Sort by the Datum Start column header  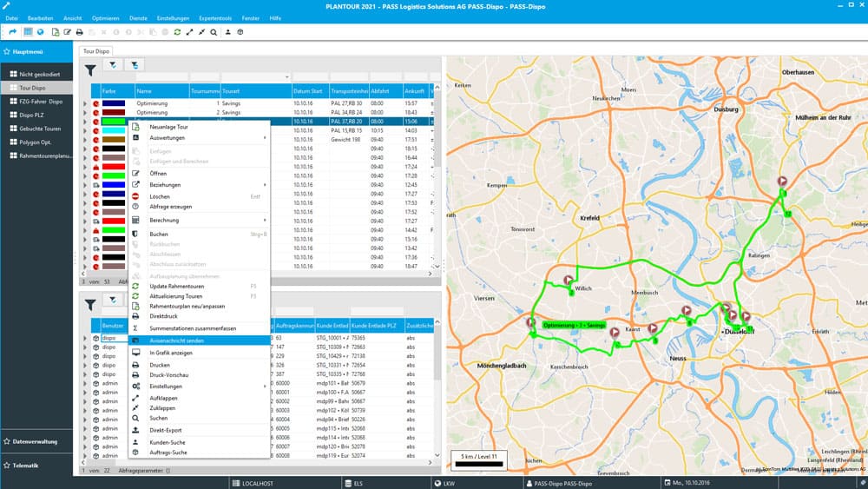[x=310, y=91]
